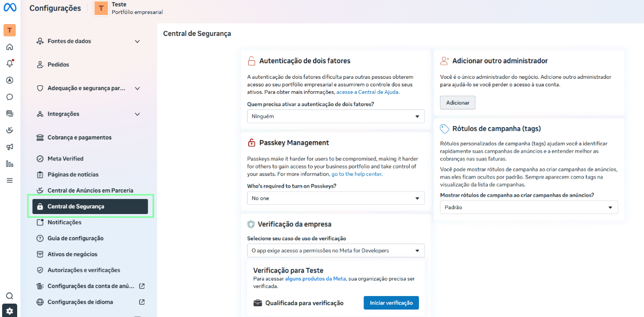The height and width of the screenshot is (317, 644).
Task: Click the red lock icon beside Passkey Management
Action: 251,143
